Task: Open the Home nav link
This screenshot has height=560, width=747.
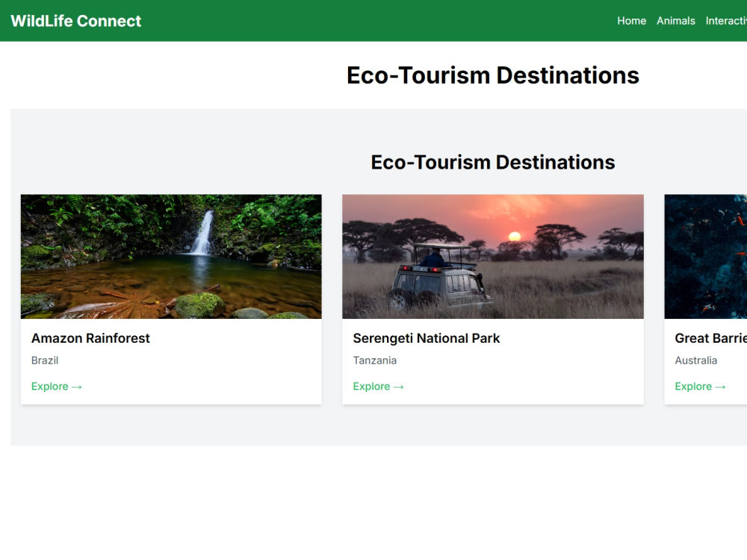Action: pos(631,21)
